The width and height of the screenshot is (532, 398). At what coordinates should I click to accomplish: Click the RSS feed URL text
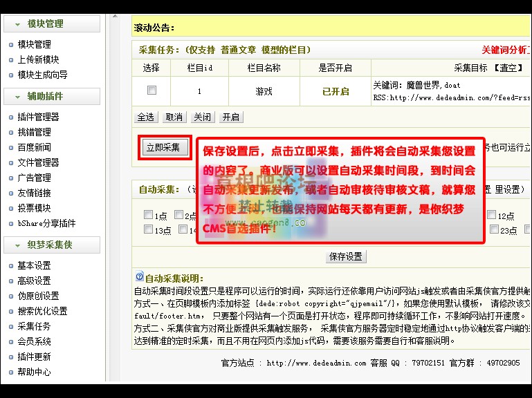(452, 98)
